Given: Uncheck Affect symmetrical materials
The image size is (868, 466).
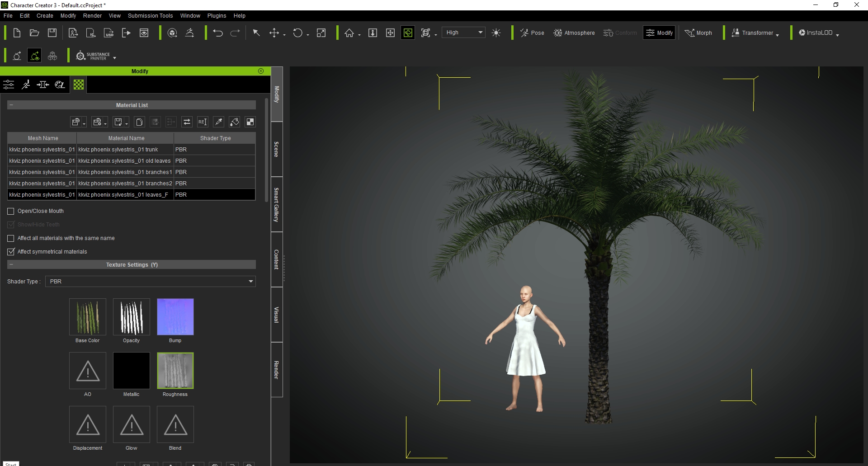Looking at the screenshot, I should coord(11,252).
